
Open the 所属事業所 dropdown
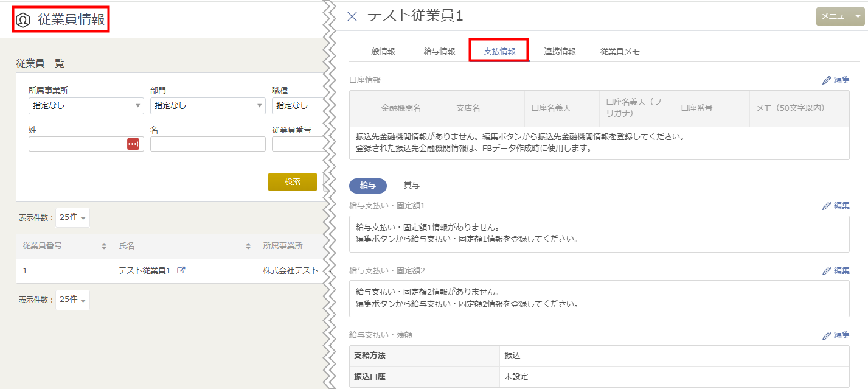[x=86, y=106]
